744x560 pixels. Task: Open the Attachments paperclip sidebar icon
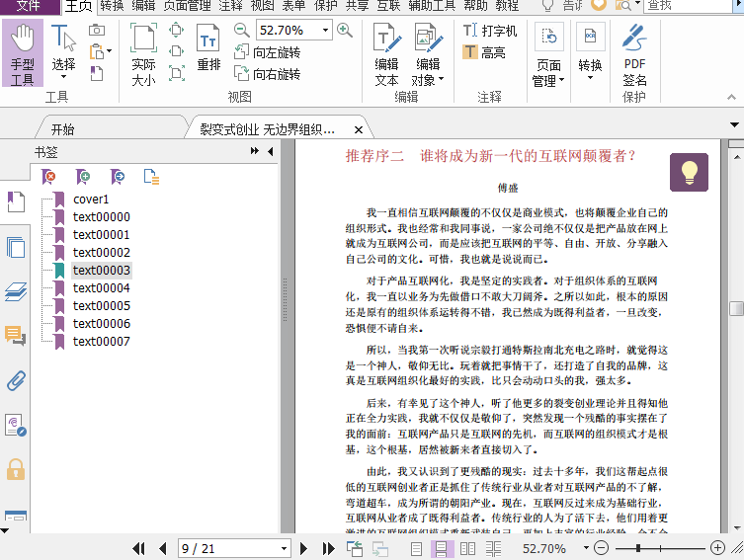pyautogui.click(x=16, y=380)
